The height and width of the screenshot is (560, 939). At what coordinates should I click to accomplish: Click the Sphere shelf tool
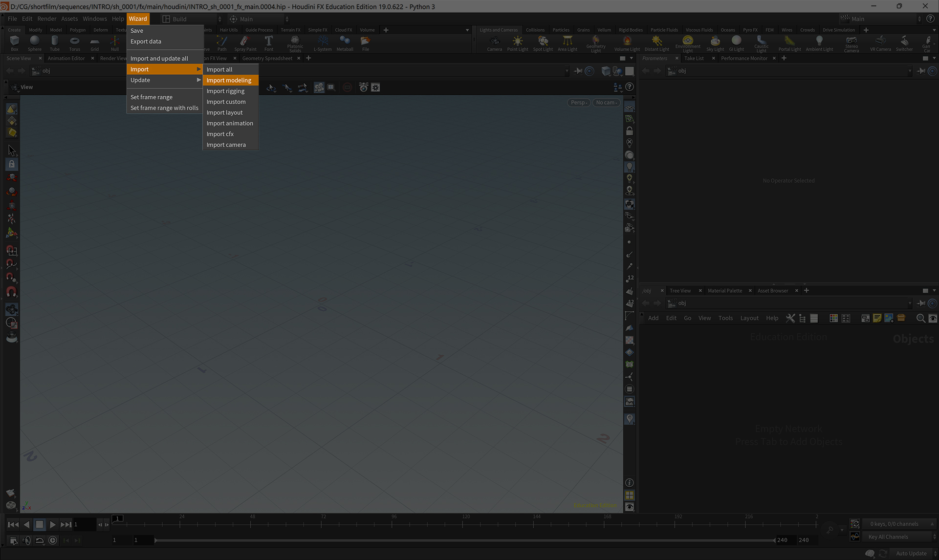pyautogui.click(x=35, y=43)
